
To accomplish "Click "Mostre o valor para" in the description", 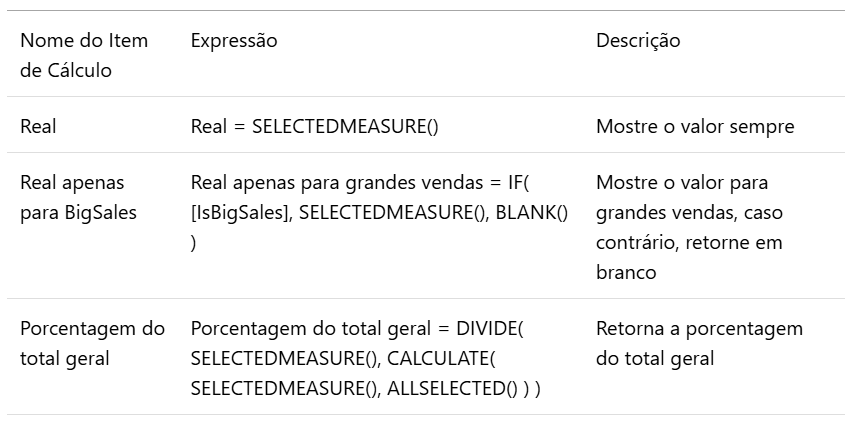I will [x=682, y=182].
